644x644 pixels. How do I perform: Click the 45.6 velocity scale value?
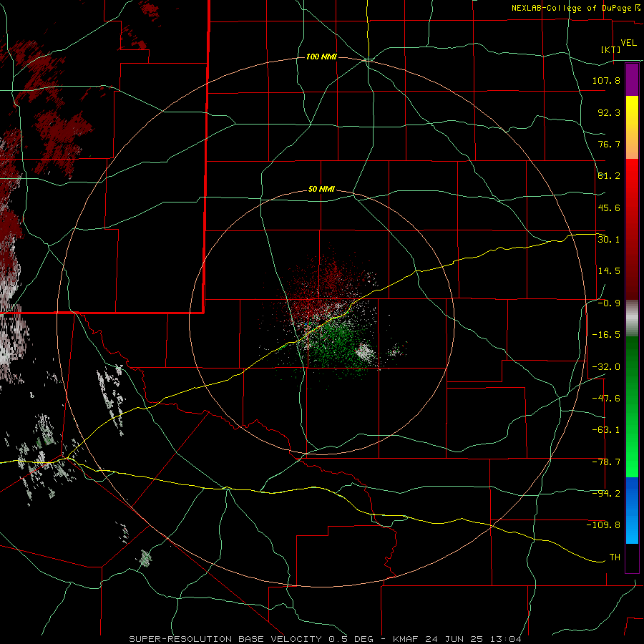(x=609, y=208)
